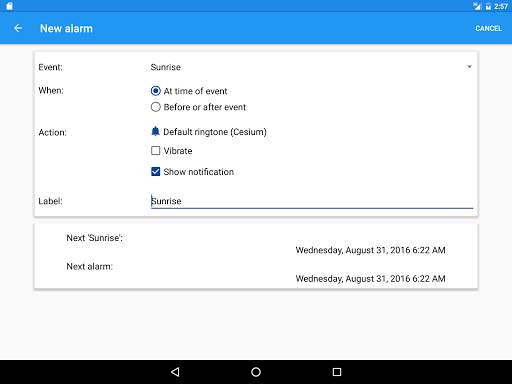
Task: Click the 'Action:' label
Action: pyautogui.click(x=52, y=132)
